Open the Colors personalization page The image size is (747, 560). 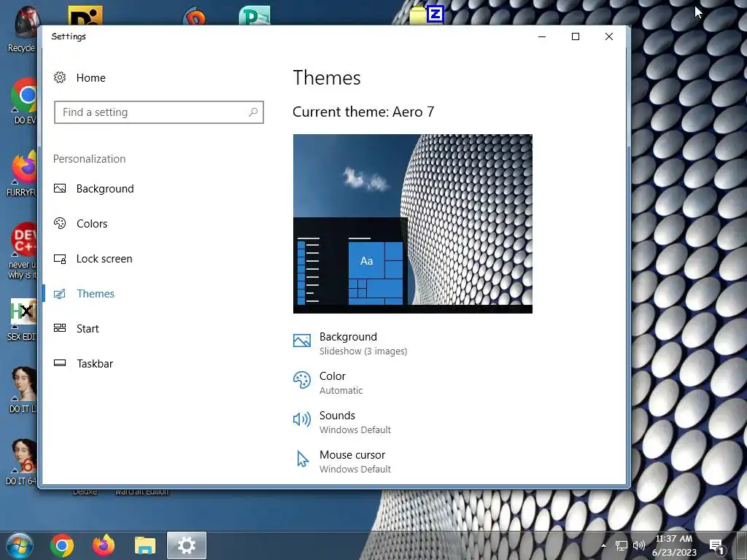click(92, 224)
